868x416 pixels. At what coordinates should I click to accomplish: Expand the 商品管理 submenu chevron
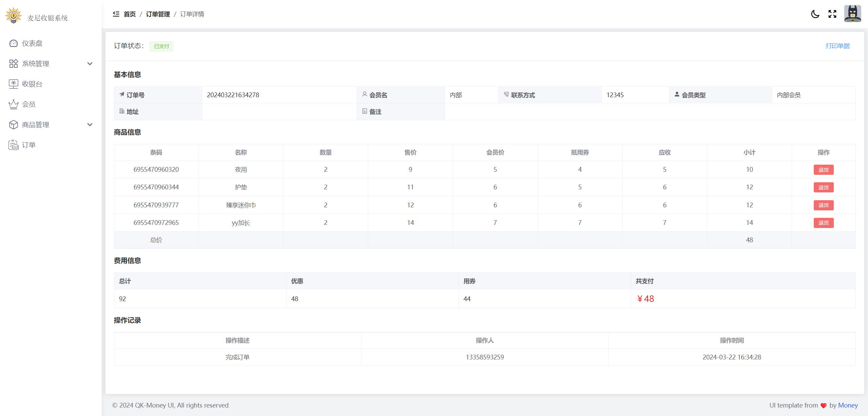90,125
